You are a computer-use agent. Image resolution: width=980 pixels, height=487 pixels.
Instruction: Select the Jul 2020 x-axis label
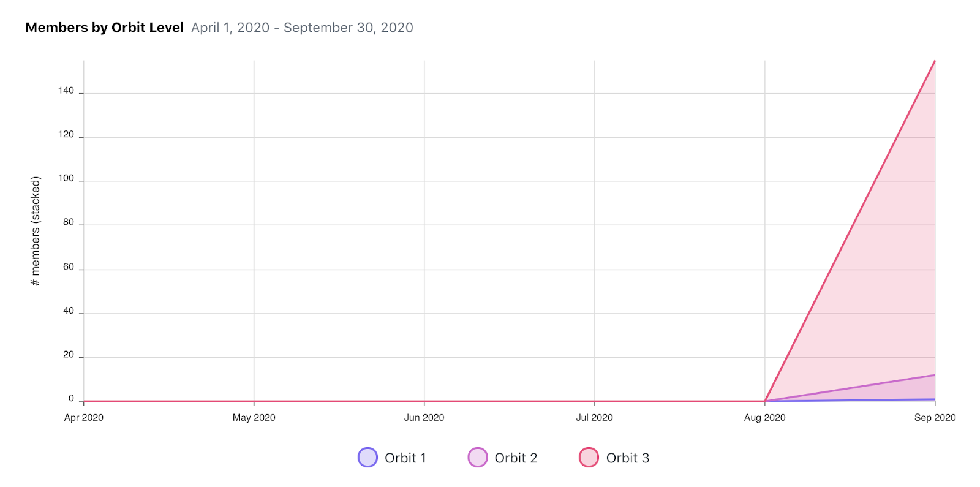[594, 417]
